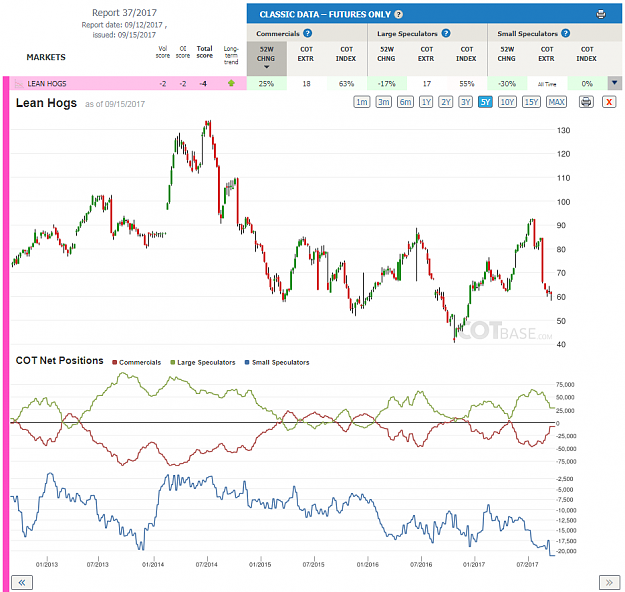Click the green long-term trend arrow

tap(231, 83)
